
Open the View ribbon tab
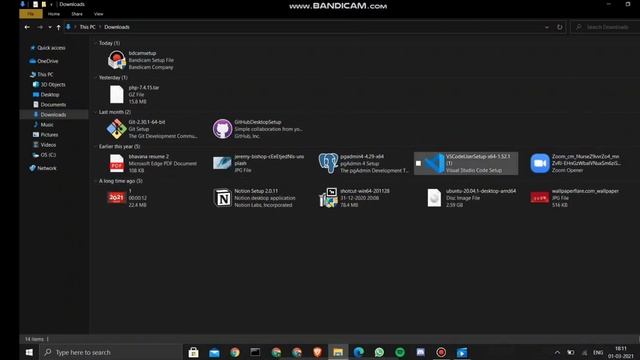coord(98,14)
